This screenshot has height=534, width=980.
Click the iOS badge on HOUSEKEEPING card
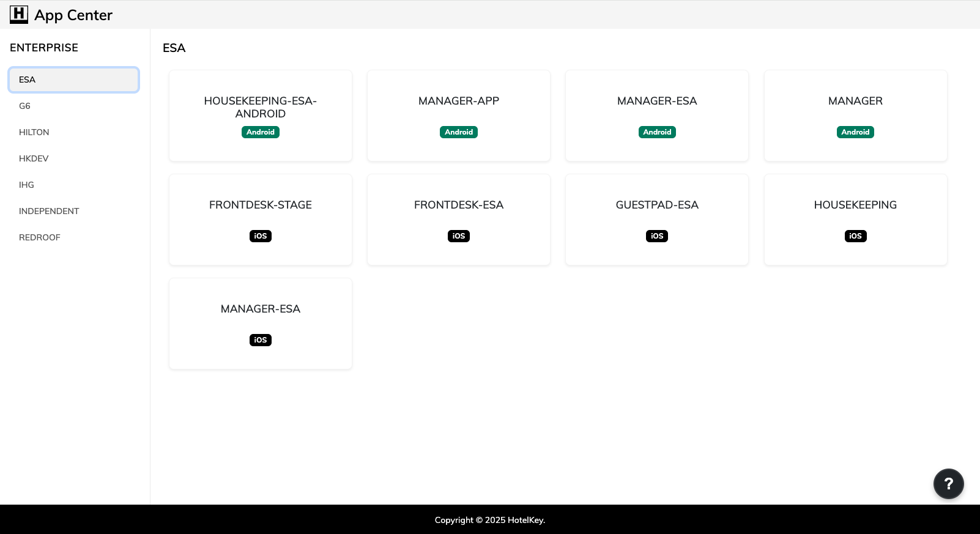point(855,236)
